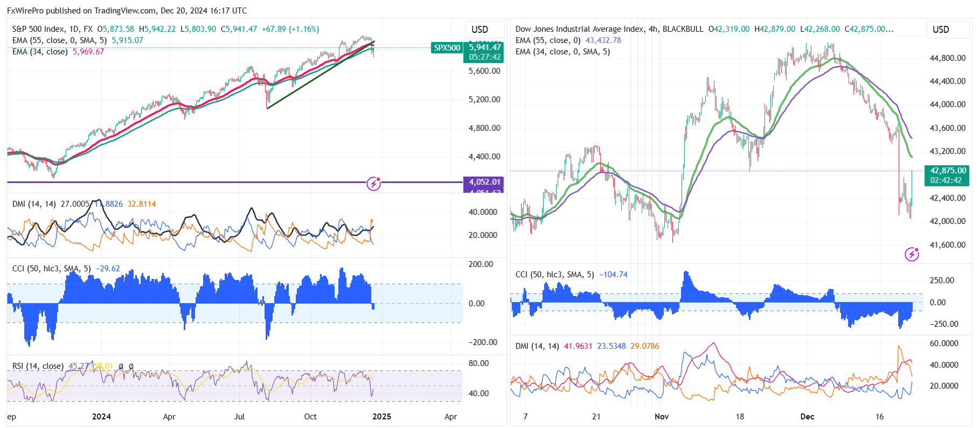Click the Dec label on the Dow time axis

coord(807,417)
